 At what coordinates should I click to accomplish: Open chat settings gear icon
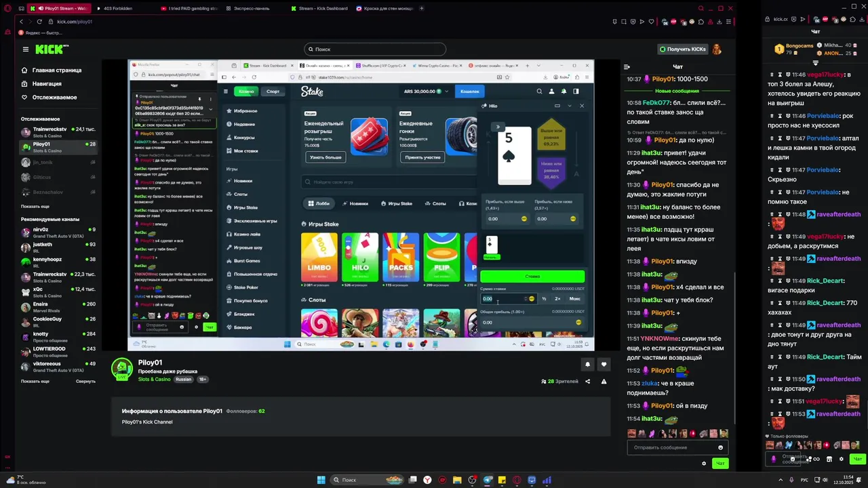tap(704, 464)
